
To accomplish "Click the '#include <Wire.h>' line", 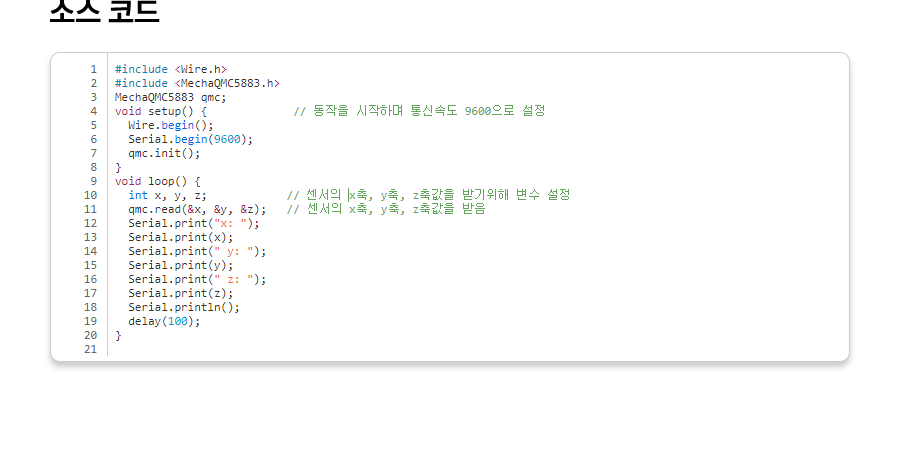I will 170,69.
